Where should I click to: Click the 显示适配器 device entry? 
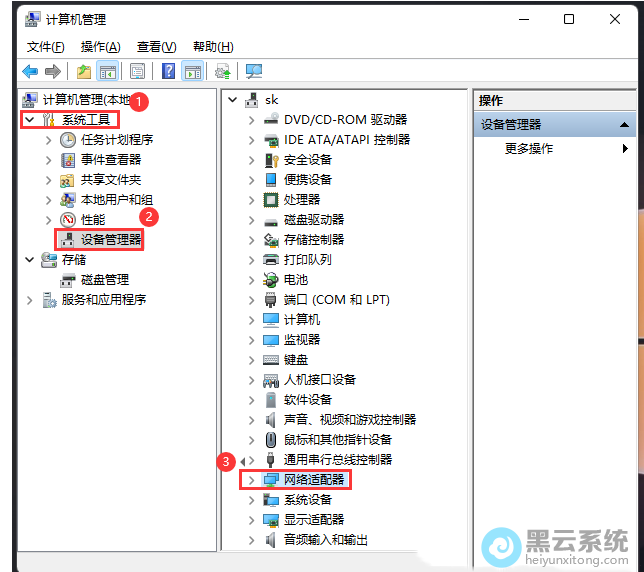pyautogui.click(x=313, y=520)
